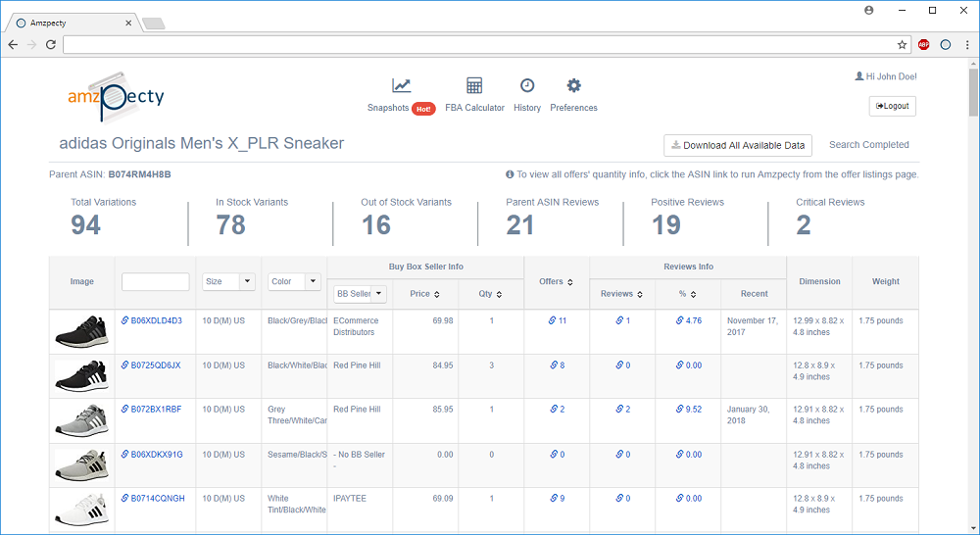Click Search Completed status text
980x535 pixels.
868,144
